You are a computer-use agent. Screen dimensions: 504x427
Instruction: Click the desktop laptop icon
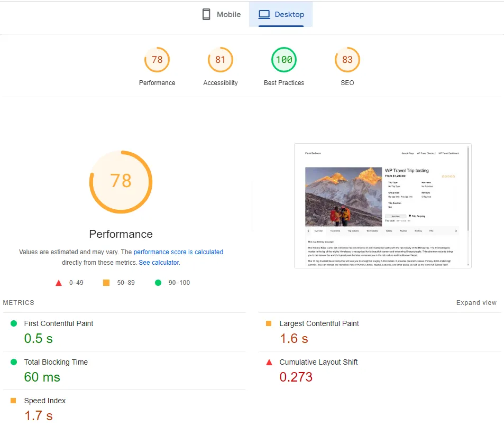click(x=264, y=14)
